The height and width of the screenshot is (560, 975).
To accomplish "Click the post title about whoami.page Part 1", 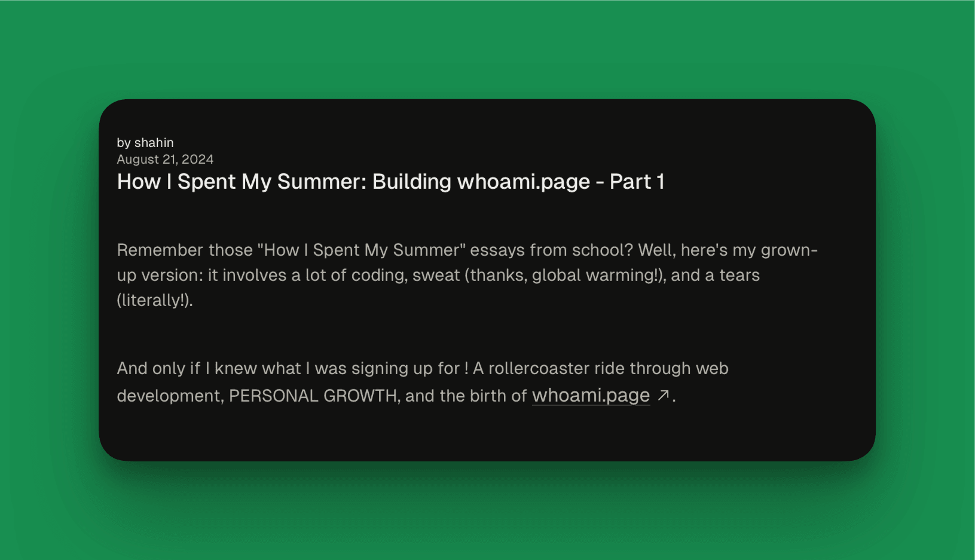I will click(x=391, y=182).
